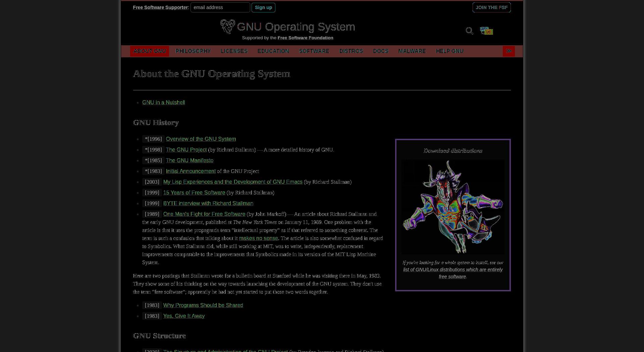Image resolution: width=644 pixels, height=352 pixels.
Task: Click the About the GNU Operating System heading
Action: click(212, 74)
